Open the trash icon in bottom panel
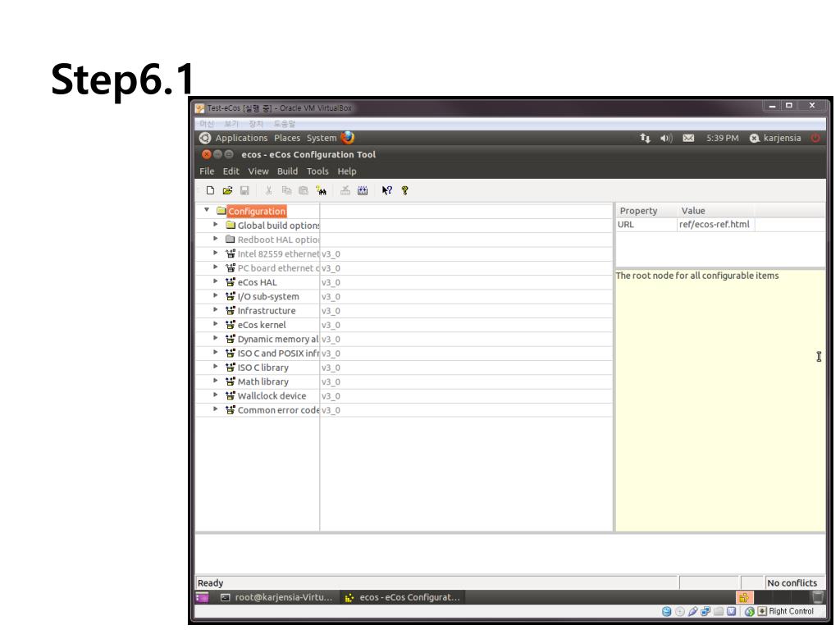Image resolution: width=840 pixels, height=630 pixels. click(818, 597)
